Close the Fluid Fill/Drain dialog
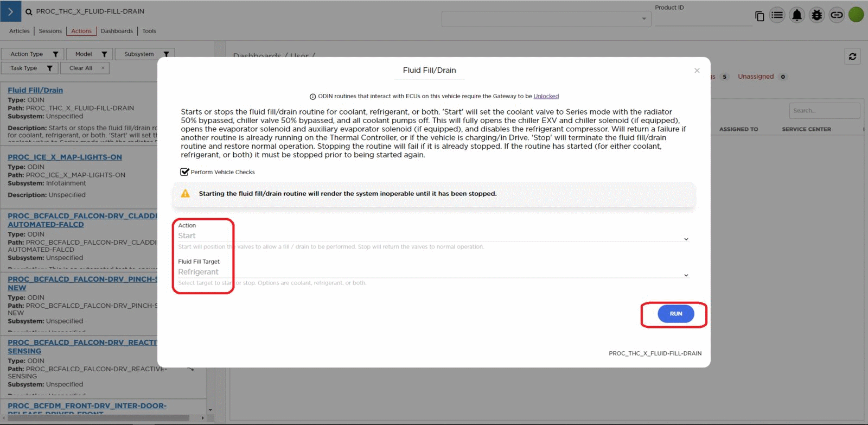 (697, 71)
